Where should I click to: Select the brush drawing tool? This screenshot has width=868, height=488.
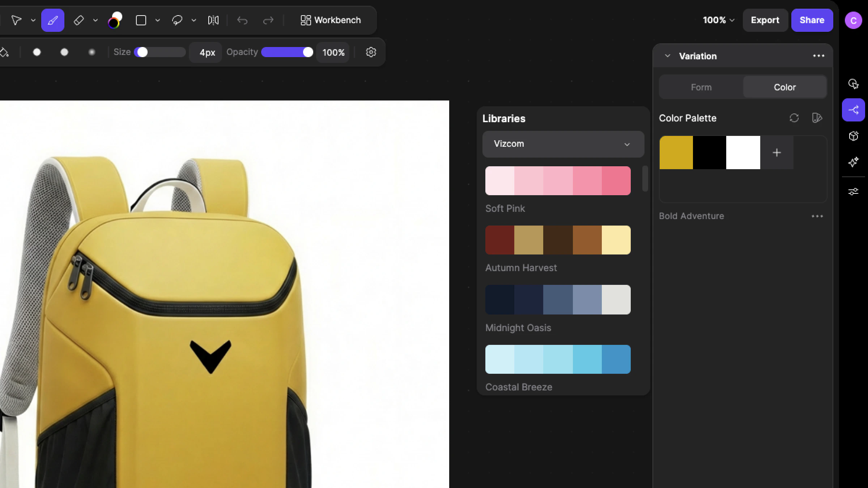click(x=53, y=20)
